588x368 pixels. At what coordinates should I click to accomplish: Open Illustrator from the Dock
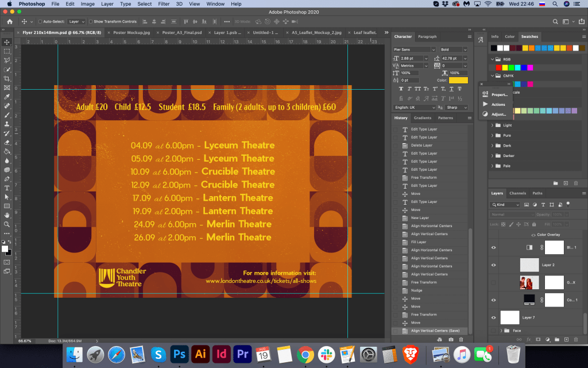tap(200, 354)
